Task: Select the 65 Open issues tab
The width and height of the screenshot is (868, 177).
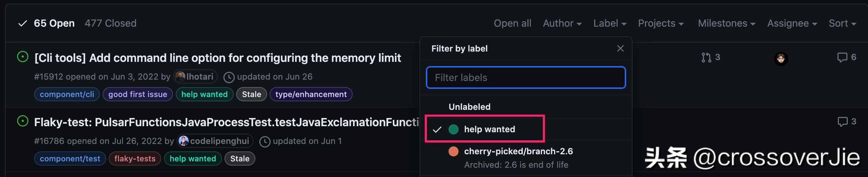Action: [46, 23]
